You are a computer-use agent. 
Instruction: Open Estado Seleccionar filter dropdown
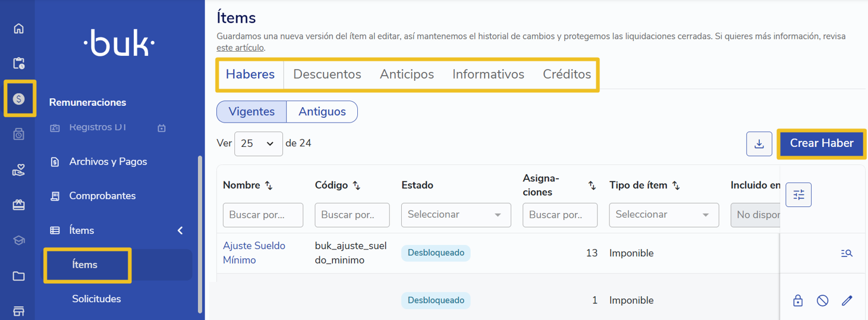(x=456, y=215)
